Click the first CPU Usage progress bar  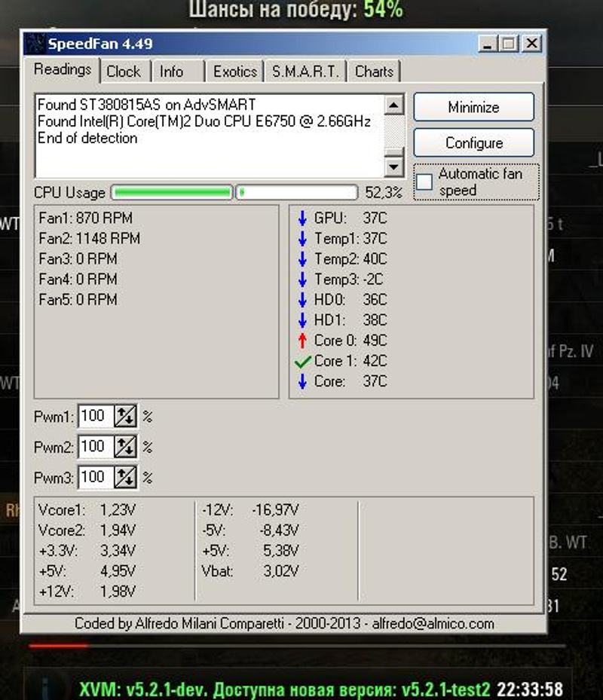click(172, 193)
